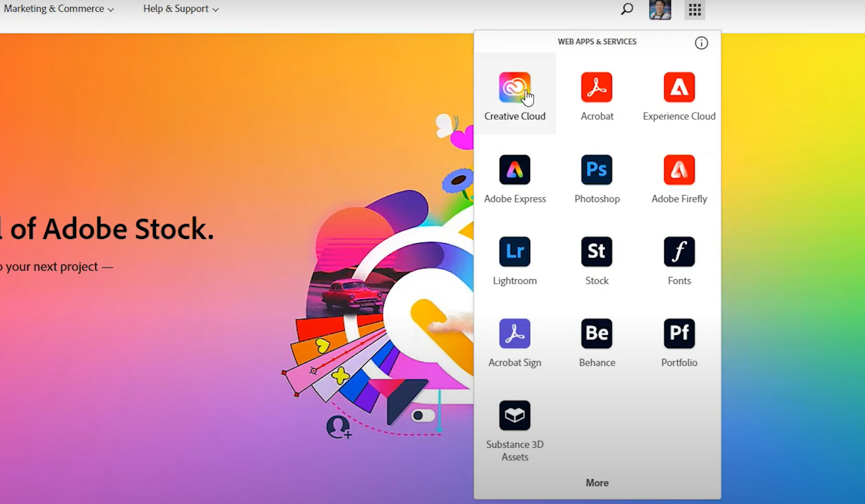
Task: Launch Adobe Firefly icon
Action: (x=679, y=170)
